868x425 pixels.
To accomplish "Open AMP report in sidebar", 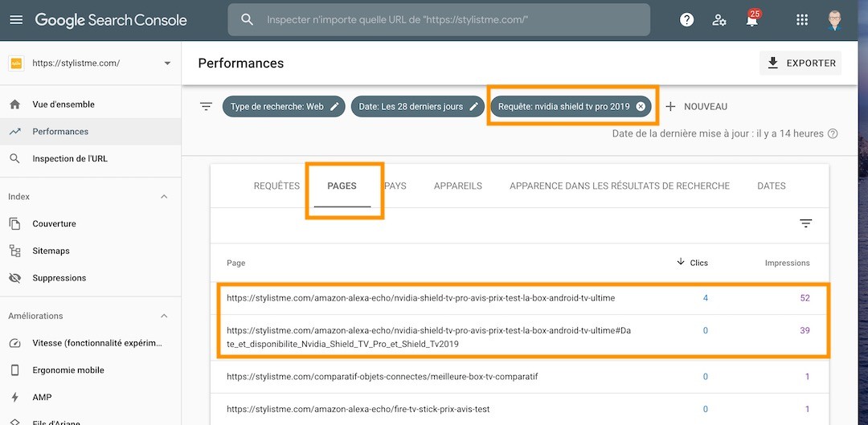I will [90, 398].
